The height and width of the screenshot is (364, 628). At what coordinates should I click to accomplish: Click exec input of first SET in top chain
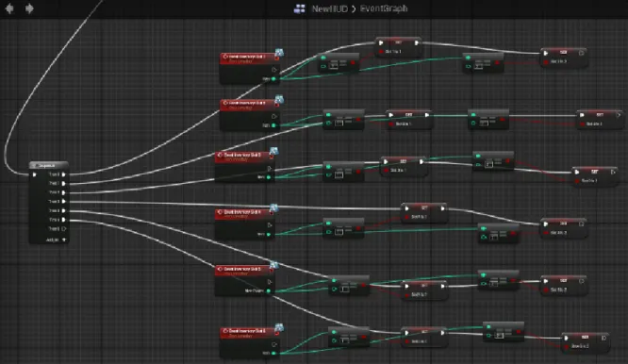pyautogui.click(x=381, y=42)
